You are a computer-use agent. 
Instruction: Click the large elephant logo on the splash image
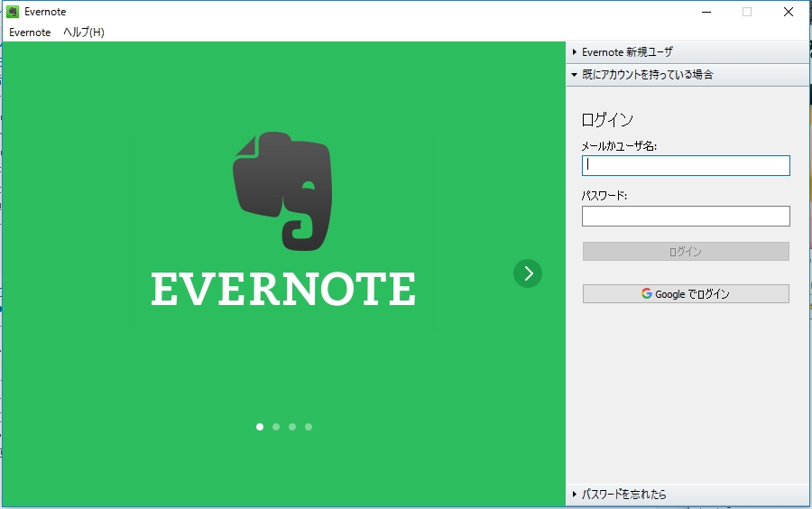(x=282, y=191)
